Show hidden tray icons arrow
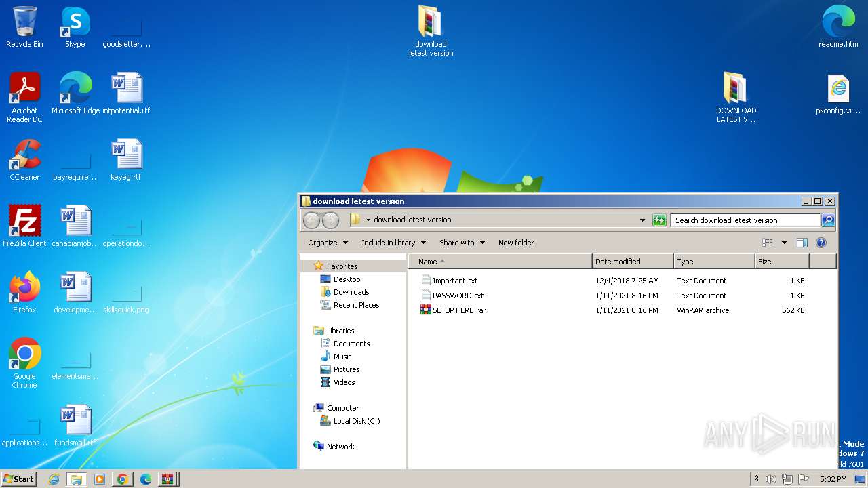Screen dimensions: 868x488 coord(756,479)
